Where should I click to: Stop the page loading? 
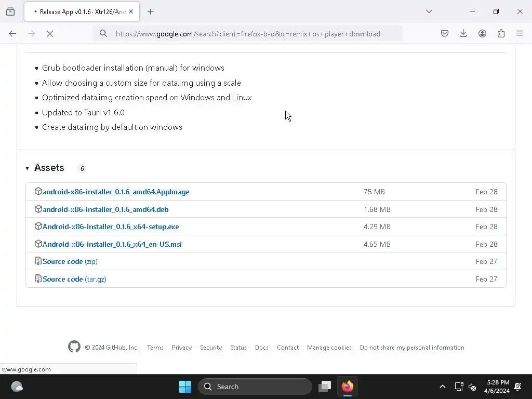(x=50, y=34)
